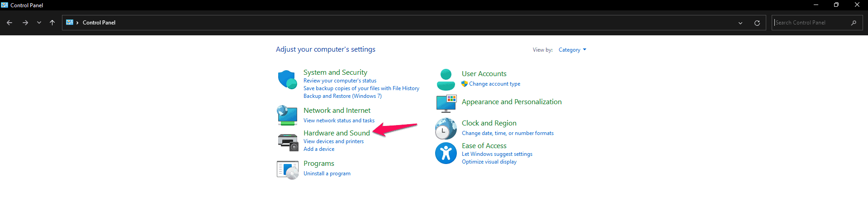Go up one level with up arrow
Viewport: 868px width, 217px height.
[52, 22]
